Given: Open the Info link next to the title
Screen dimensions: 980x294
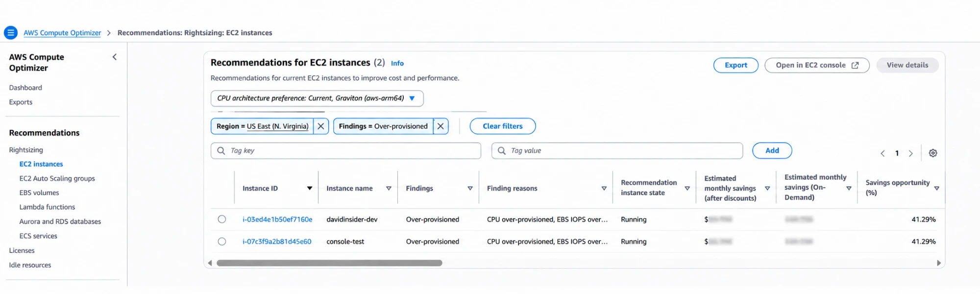Looking at the screenshot, I should pyautogui.click(x=397, y=63).
